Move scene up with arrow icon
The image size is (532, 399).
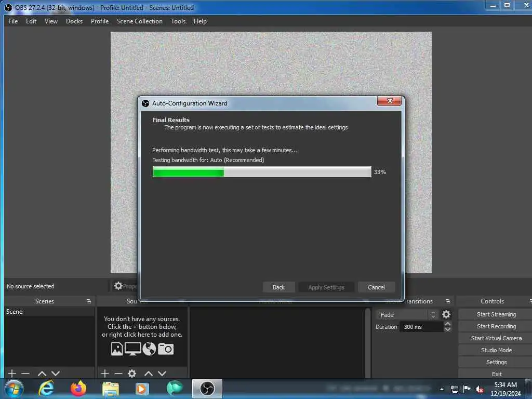(42, 373)
